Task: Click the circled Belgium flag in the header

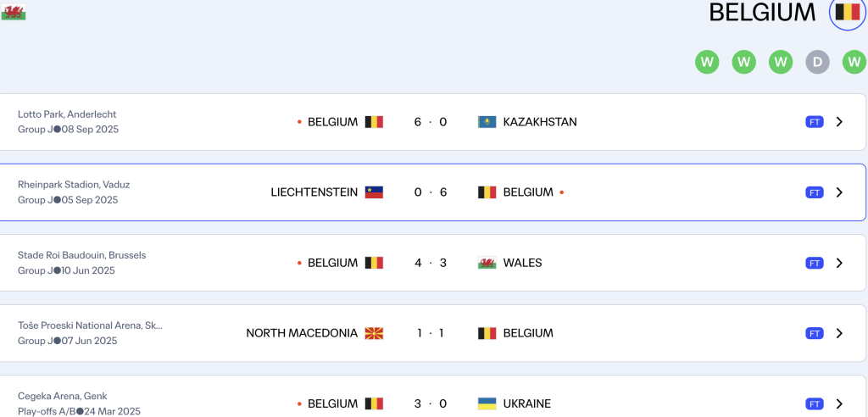Action: (847, 12)
